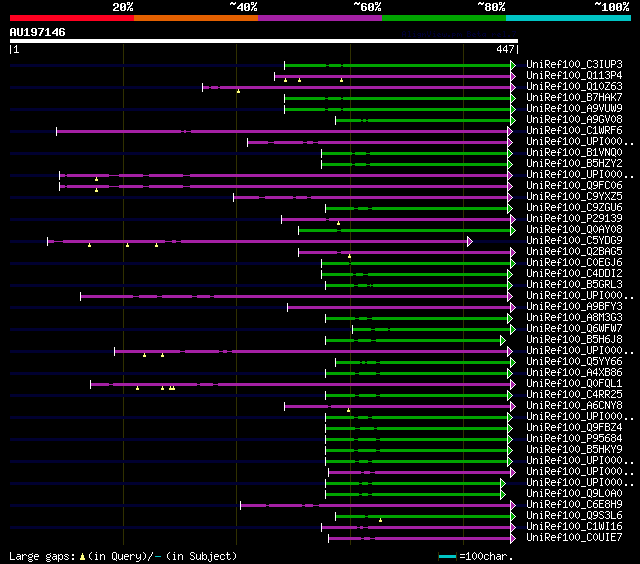
Task: Click the UniRef100_A9GV08 hit name
Action: [x=574, y=120]
